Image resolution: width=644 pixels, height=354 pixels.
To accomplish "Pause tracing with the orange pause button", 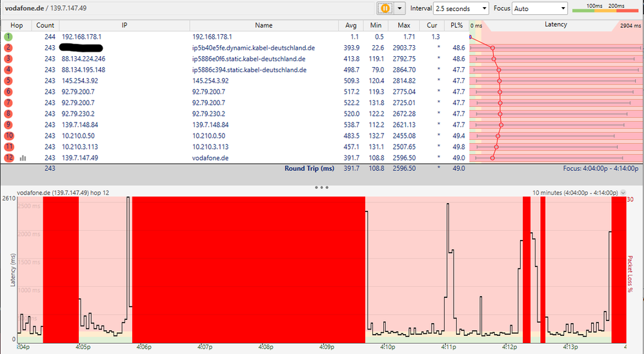I will (385, 8).
